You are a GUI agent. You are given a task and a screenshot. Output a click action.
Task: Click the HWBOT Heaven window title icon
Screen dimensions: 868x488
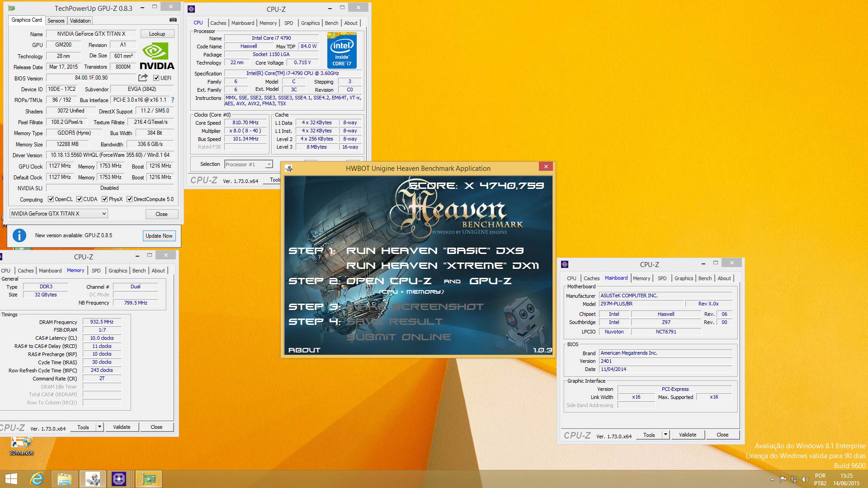click(288, 168)
